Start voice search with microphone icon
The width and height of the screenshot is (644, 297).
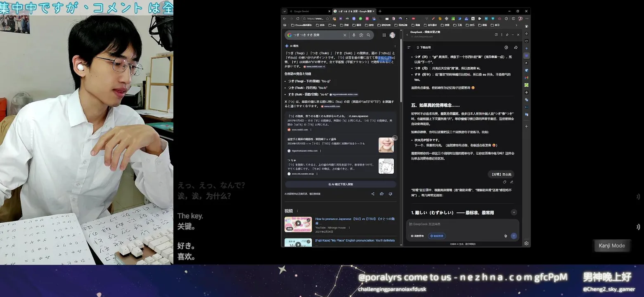point(354,35)
